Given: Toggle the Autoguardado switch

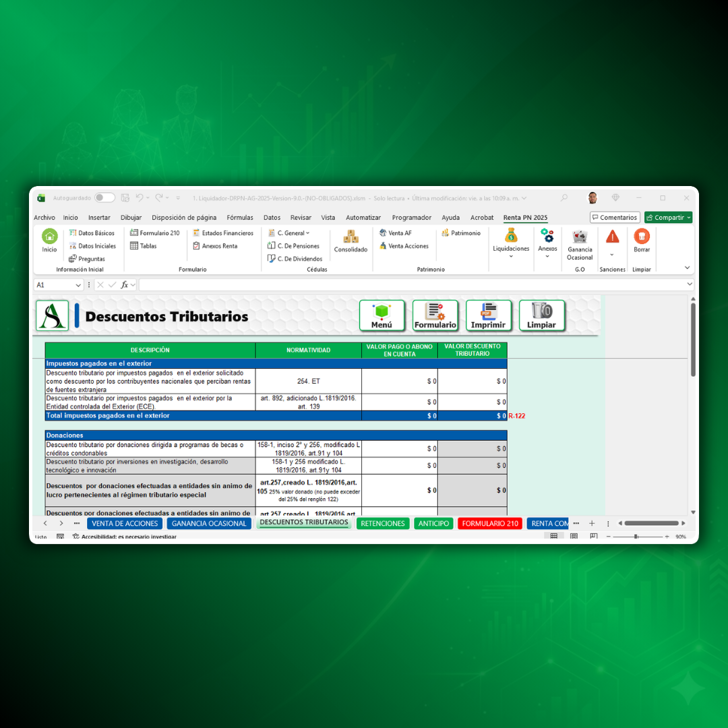Looking at the screenshot, I should pyautogui.click(x=104, y=198).
